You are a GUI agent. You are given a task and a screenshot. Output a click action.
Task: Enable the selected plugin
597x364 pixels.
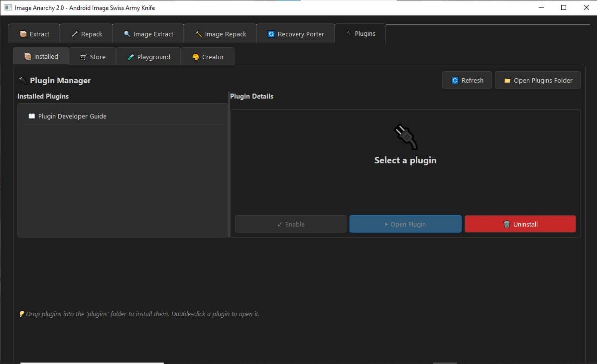pos(290,224)
